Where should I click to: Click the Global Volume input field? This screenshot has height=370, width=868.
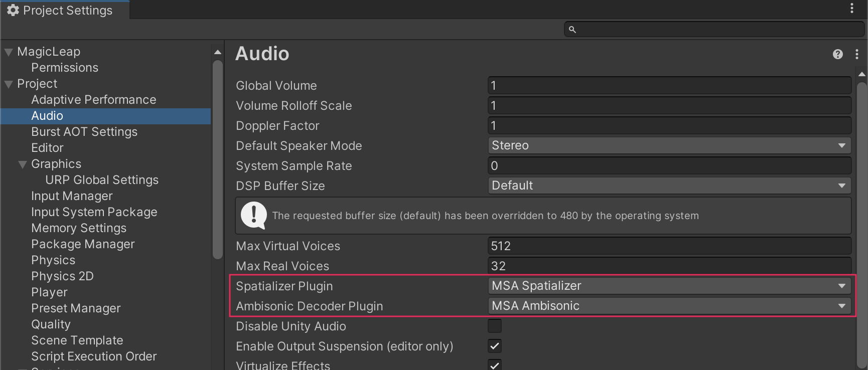(x=669, y=85)
